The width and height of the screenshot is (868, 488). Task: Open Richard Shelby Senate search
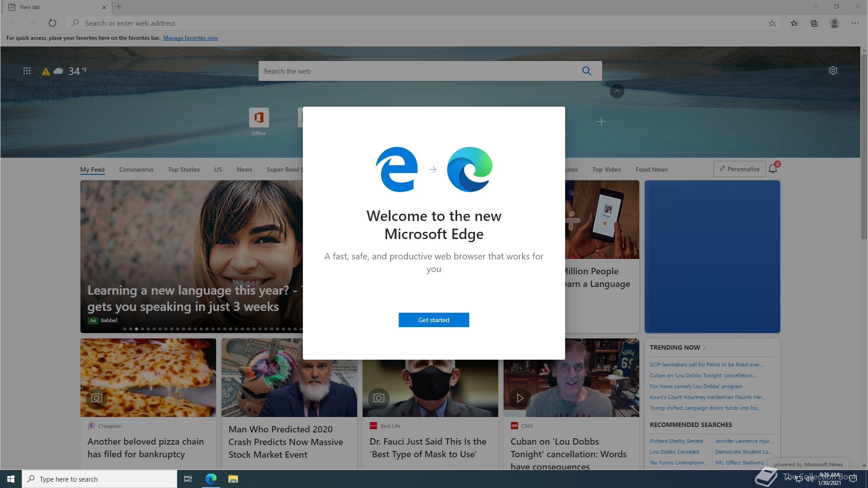[676, 441]
